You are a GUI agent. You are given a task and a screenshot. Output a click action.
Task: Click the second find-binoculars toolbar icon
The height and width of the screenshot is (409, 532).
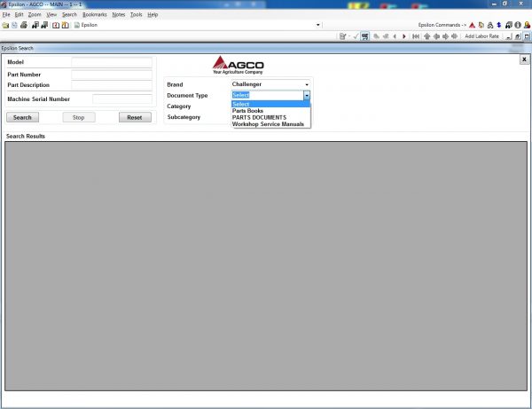point(44,25)
